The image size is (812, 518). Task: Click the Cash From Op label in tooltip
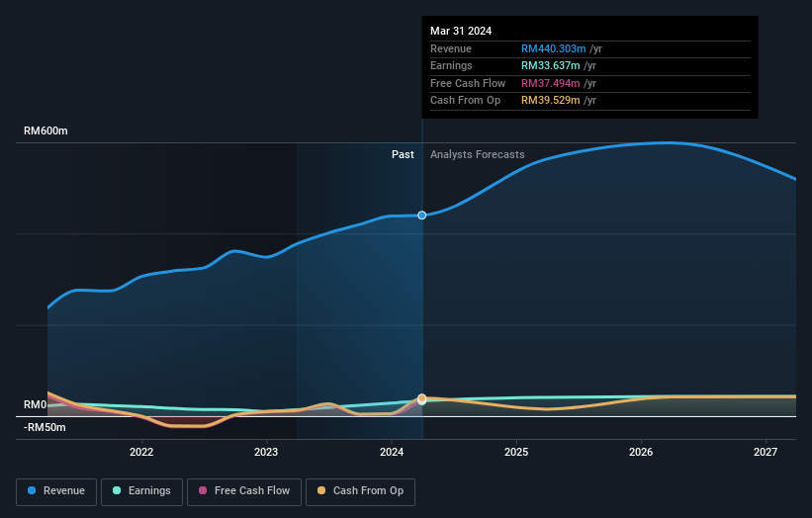[465, 101]
